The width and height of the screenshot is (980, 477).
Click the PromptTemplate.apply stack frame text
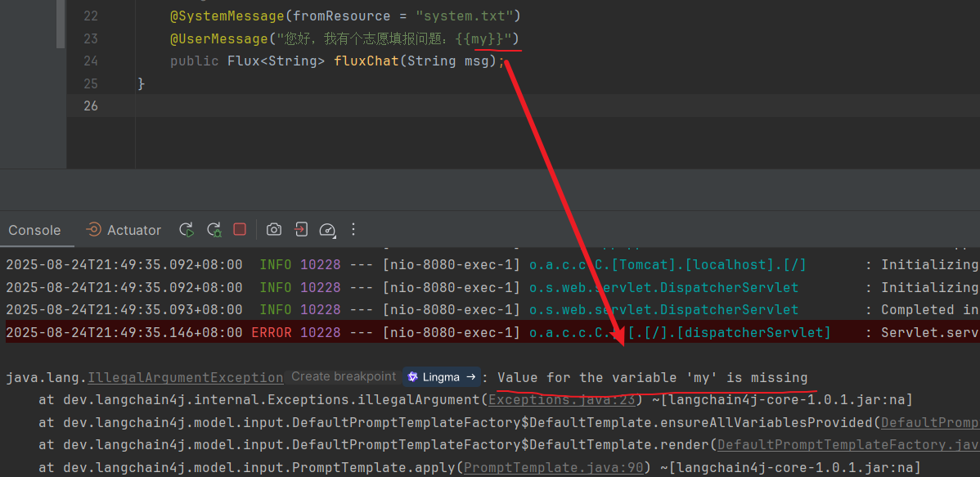click(x=260, y=467)
